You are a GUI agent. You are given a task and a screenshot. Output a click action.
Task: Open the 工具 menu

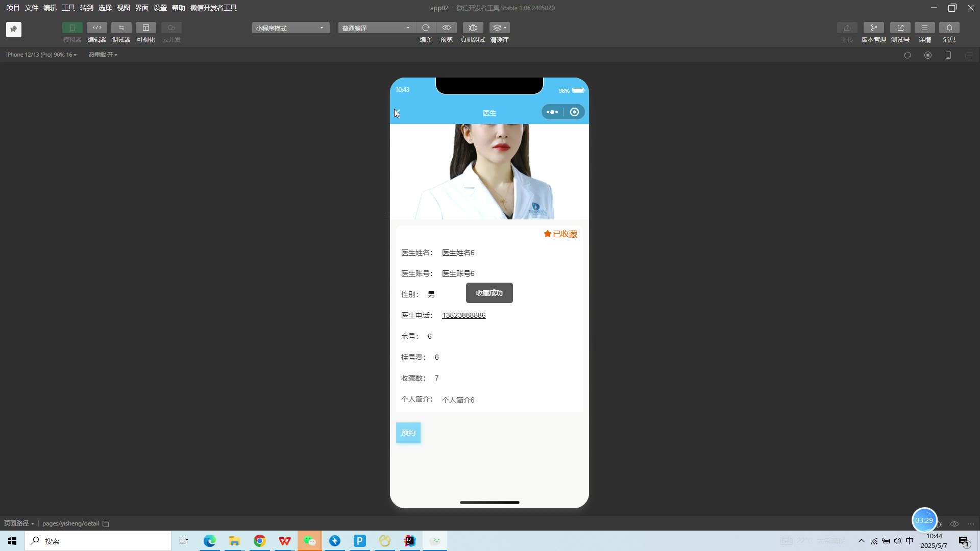[68, 8]
